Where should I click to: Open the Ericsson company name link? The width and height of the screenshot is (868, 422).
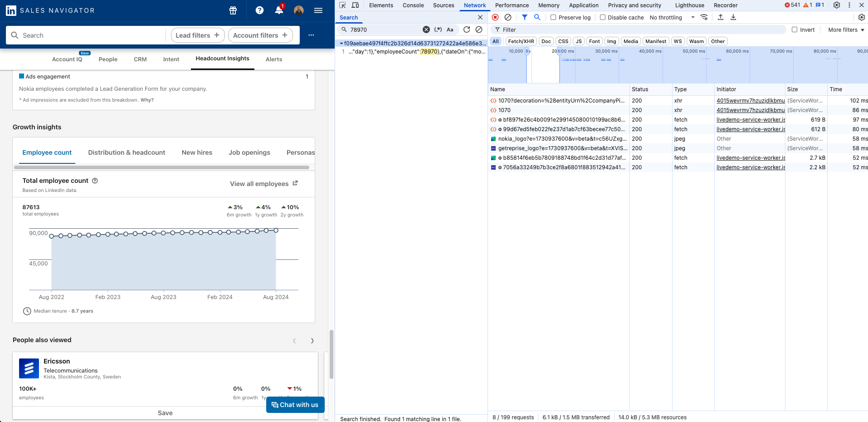pyautogui.click(x=57, y=361)
